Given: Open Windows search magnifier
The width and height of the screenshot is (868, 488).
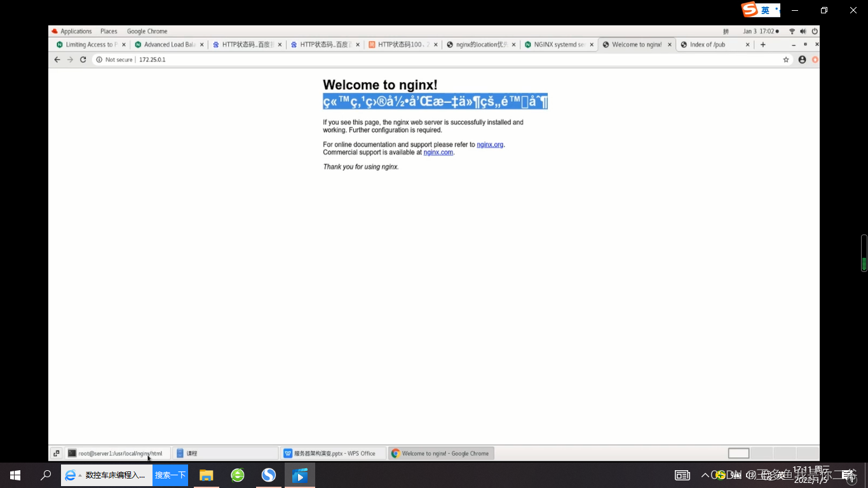Looking at the screenshot, I should [x=46, y=475].
